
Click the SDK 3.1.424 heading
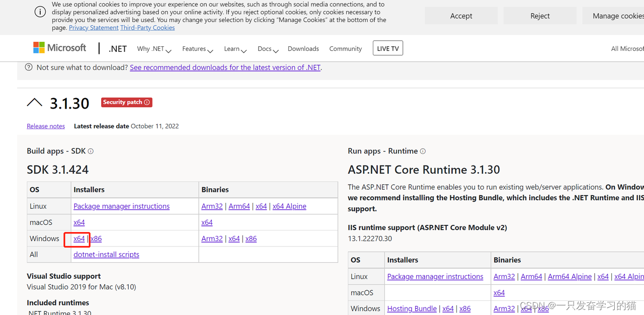[58, 170]
